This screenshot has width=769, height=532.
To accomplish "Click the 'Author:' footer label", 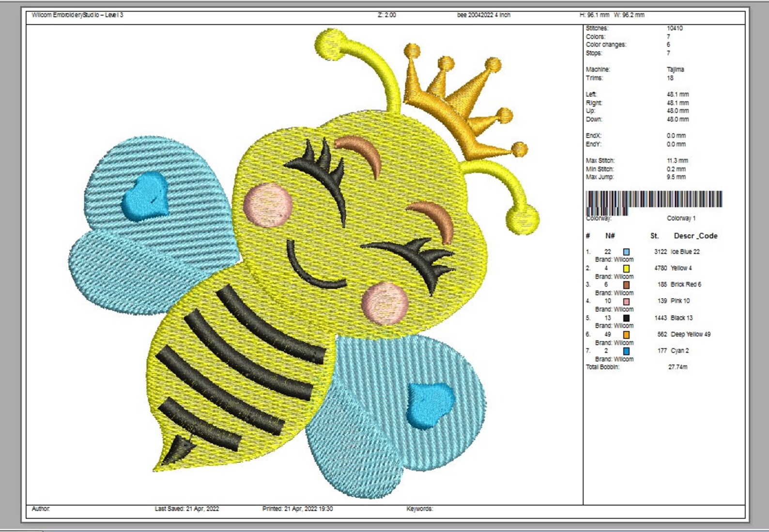I will 41,509.
